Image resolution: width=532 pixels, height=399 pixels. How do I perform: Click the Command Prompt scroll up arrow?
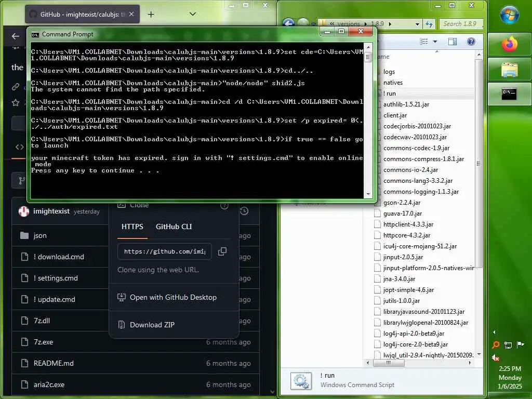pos(368,46)
